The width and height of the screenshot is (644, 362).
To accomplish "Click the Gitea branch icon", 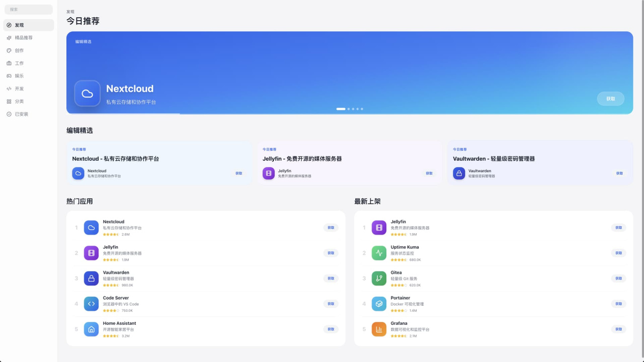I will point(379,279).
